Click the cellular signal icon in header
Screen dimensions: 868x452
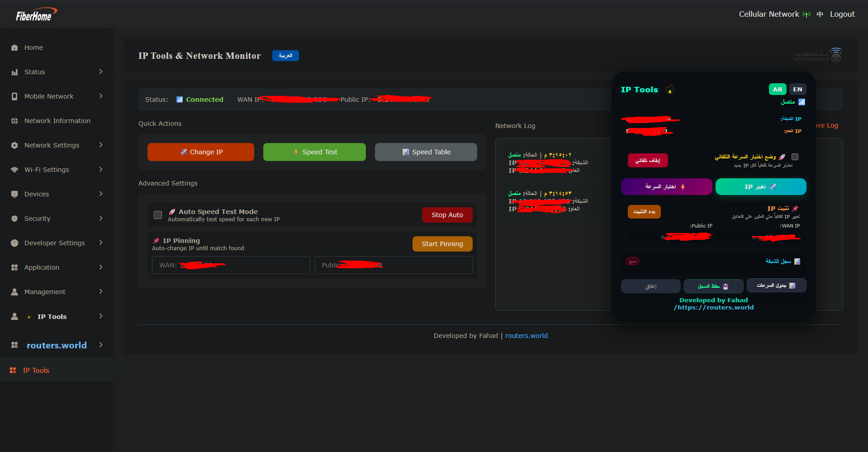coord(806,14)
